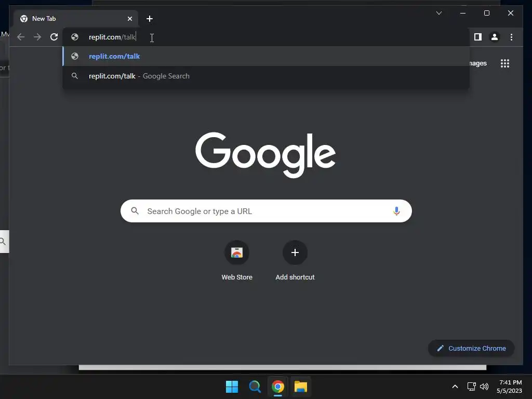The image size is (532, 399).
Task: Select the New Tab tab
Action: pos(76,19)
